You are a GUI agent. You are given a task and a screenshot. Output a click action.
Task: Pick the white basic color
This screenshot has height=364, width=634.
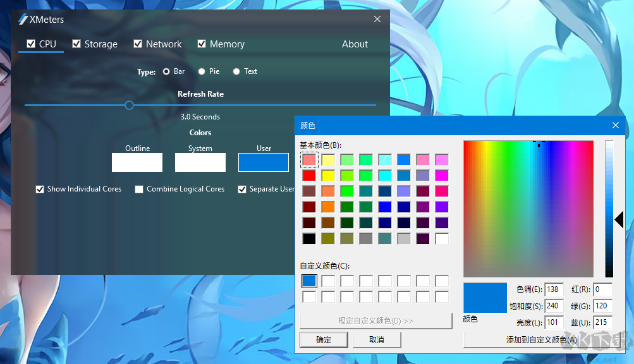442,239
